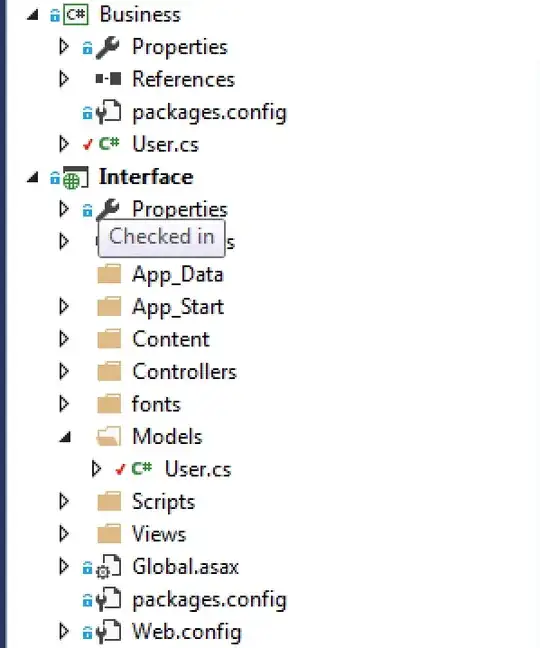Collapse the Models folder

[x=65, y=437]
